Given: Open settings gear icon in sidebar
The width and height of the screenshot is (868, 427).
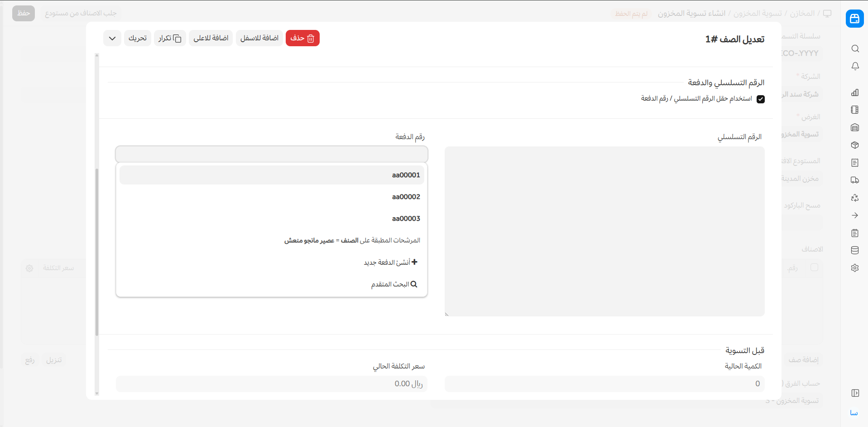Looking at the screenshot, I should pyautogui.click(x=855, y=268).
